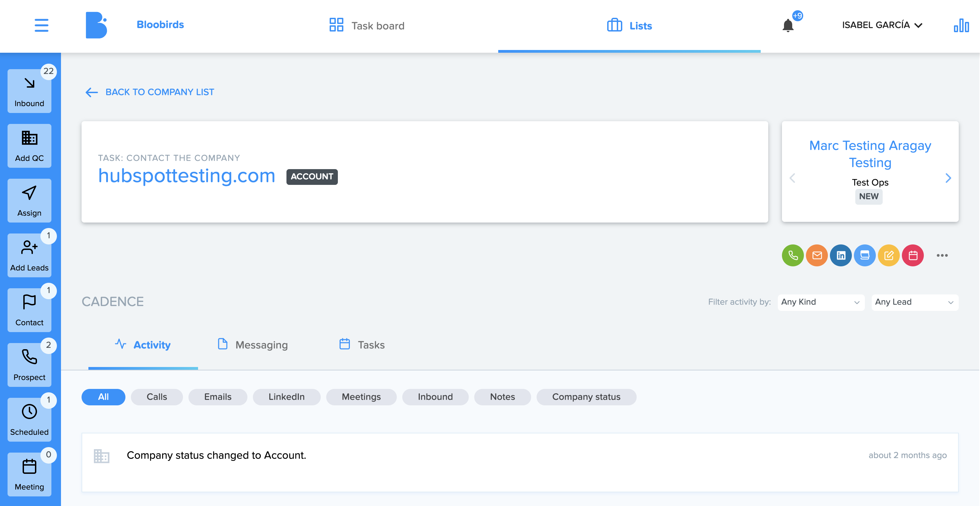This screenshot has height=506, width=980.
Task: Switch to the Lists tab
Action: pyautogui.click(x=629, y=25)
